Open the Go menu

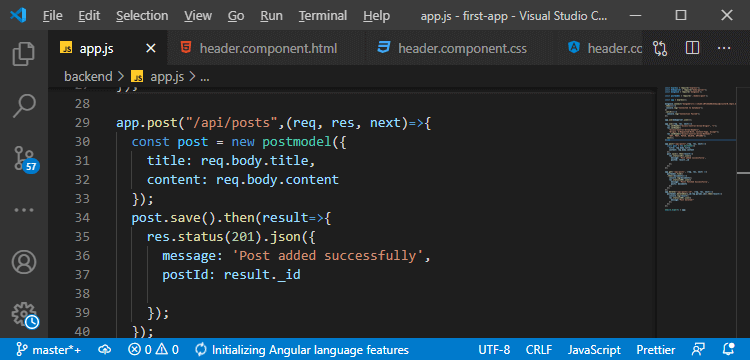(236, 16)
